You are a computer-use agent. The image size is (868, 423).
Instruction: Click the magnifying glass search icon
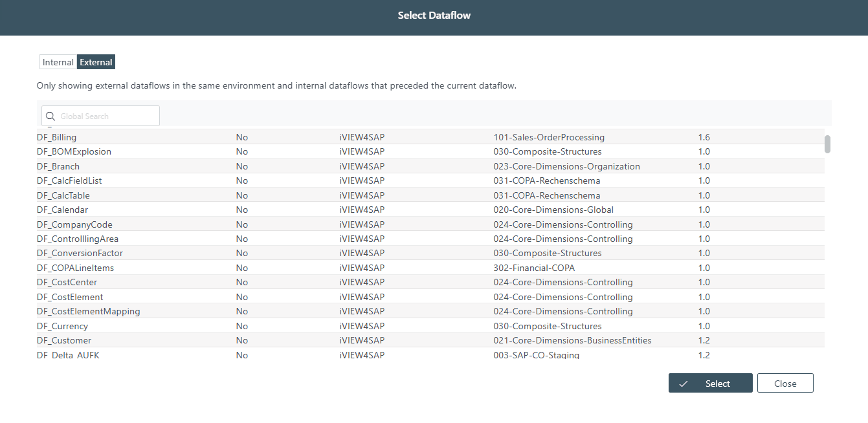[50, 116]
